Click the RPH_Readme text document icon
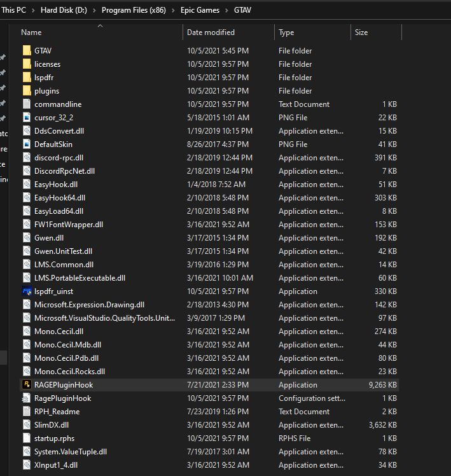 pos(27,412)
